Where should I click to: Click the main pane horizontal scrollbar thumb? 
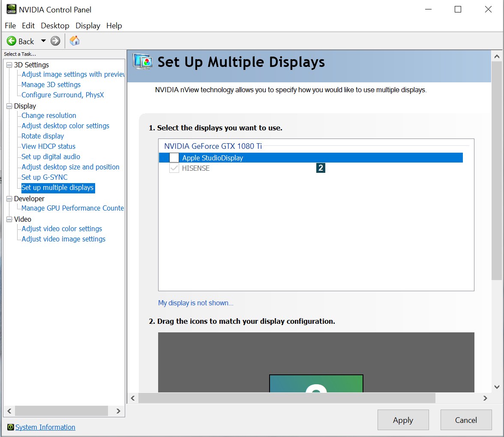(287, 398)
